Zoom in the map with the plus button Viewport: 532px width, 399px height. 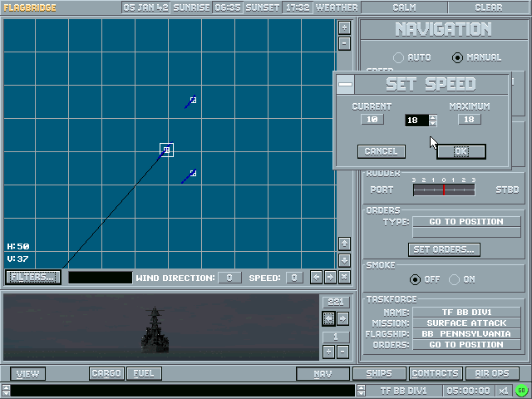(345, 27)
